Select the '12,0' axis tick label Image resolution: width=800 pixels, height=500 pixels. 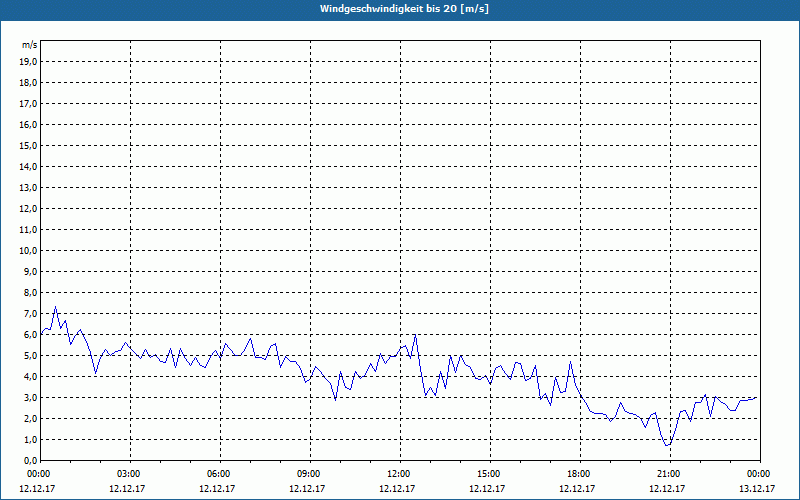[28, 209]
